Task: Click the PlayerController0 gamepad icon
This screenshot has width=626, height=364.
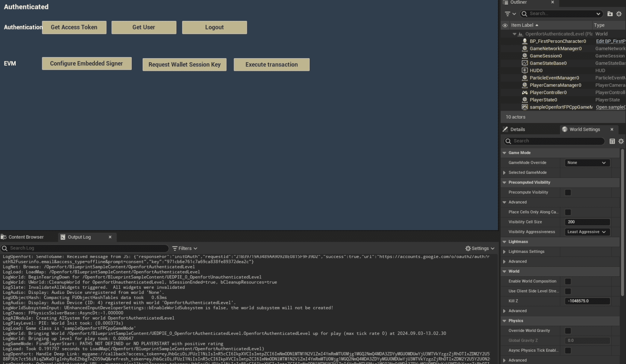Action: 525,92
